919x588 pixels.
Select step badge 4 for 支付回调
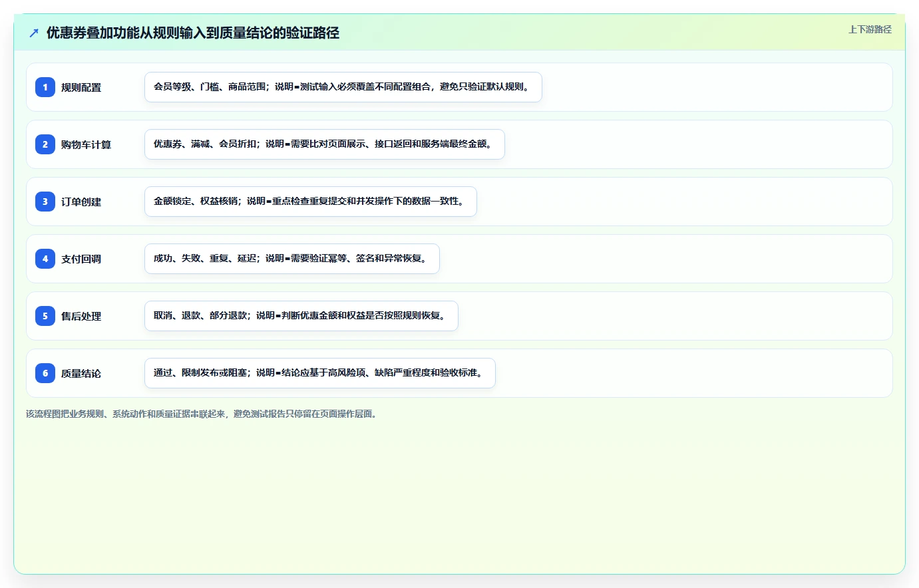[x=45, y=259]
